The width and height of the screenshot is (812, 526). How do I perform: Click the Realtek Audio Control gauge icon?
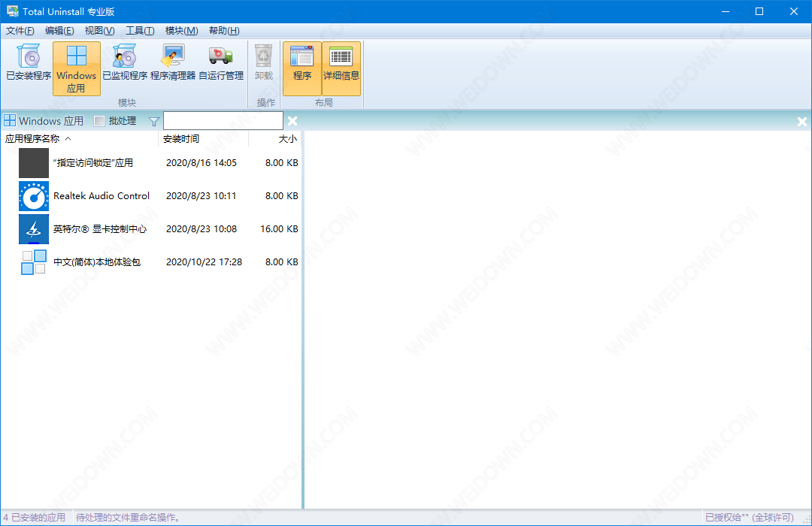(x=34, y=195)
